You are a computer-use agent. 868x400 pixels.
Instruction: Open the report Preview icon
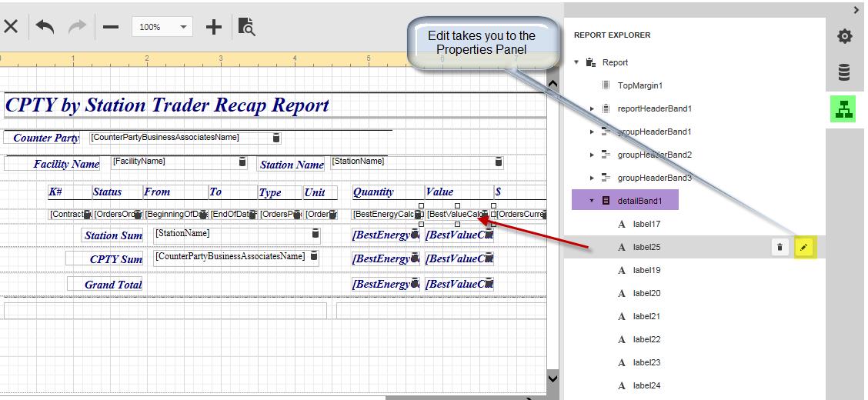point(246,27)
